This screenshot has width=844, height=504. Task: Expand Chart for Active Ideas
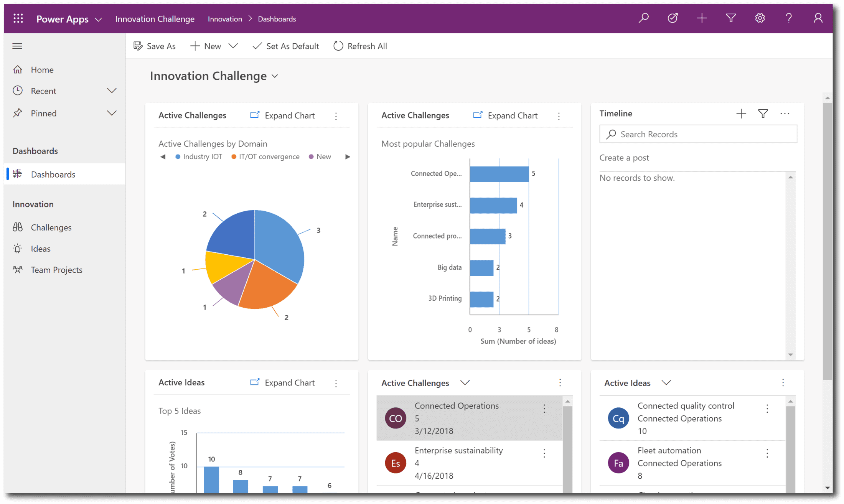[x=282, y=382]
